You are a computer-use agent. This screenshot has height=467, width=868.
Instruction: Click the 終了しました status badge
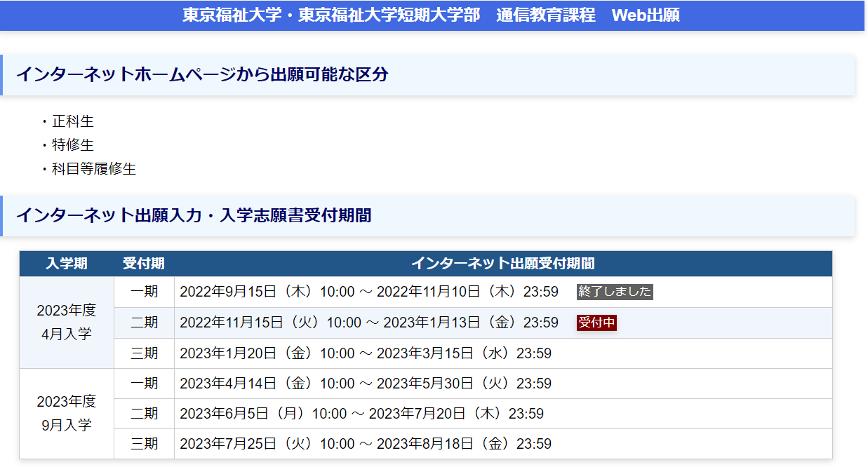tap(615, 292)
